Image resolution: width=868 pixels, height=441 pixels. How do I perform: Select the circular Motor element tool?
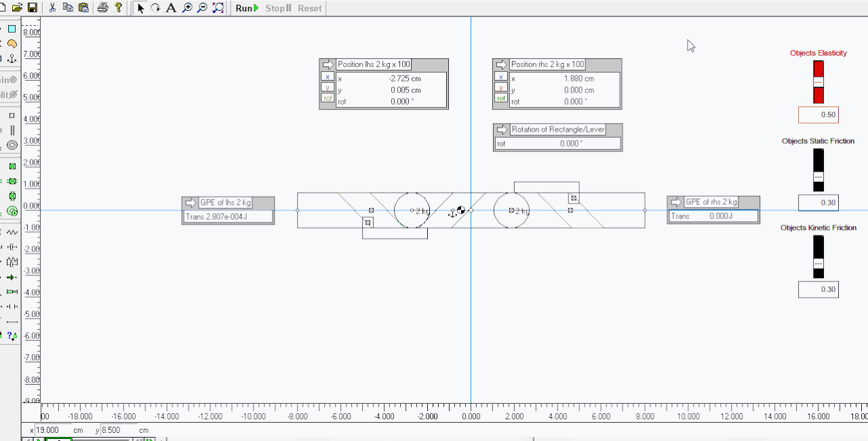click(12, 145)
